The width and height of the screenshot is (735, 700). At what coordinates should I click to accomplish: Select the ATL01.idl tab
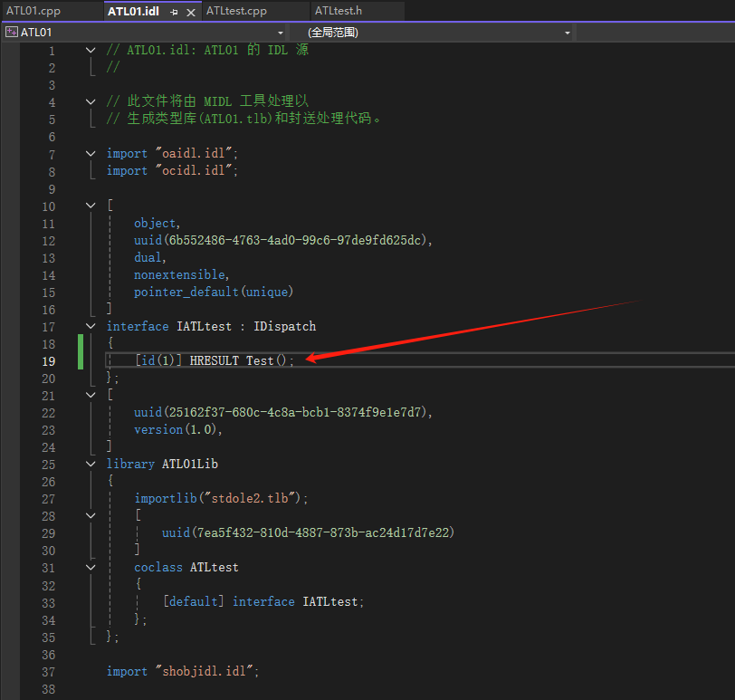(x=134, y=11)
